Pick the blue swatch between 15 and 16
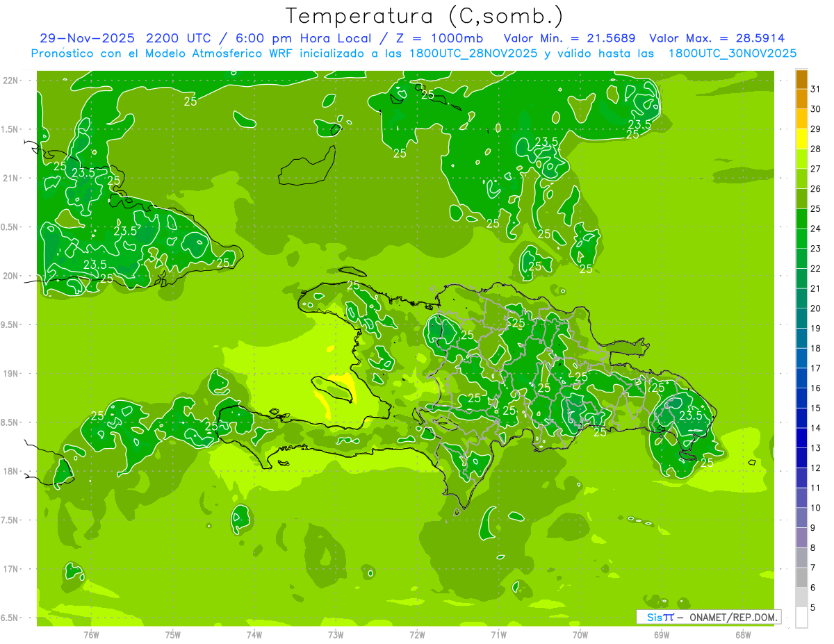The width and height of the screenshot is (834, 644). coord(801,398)
